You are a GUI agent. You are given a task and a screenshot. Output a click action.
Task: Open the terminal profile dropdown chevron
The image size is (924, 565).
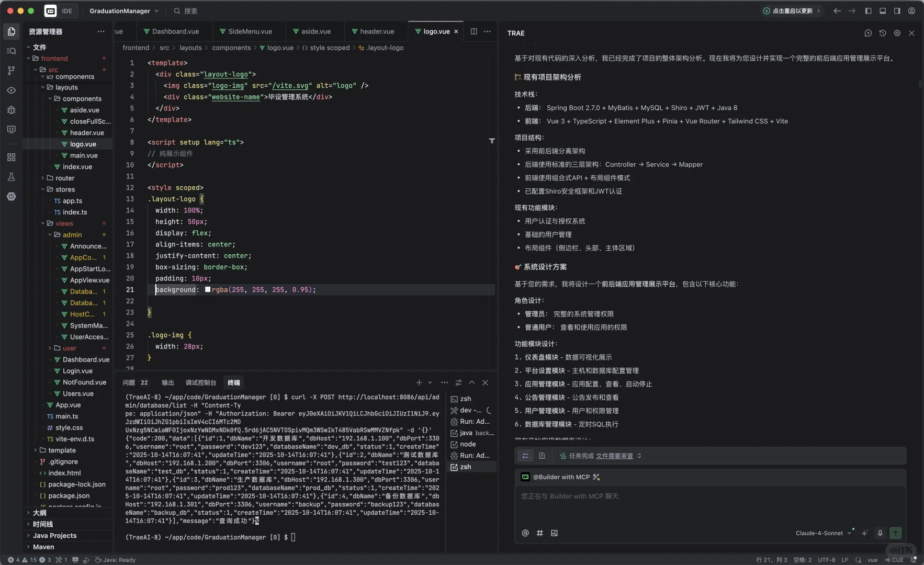(430, 382)
